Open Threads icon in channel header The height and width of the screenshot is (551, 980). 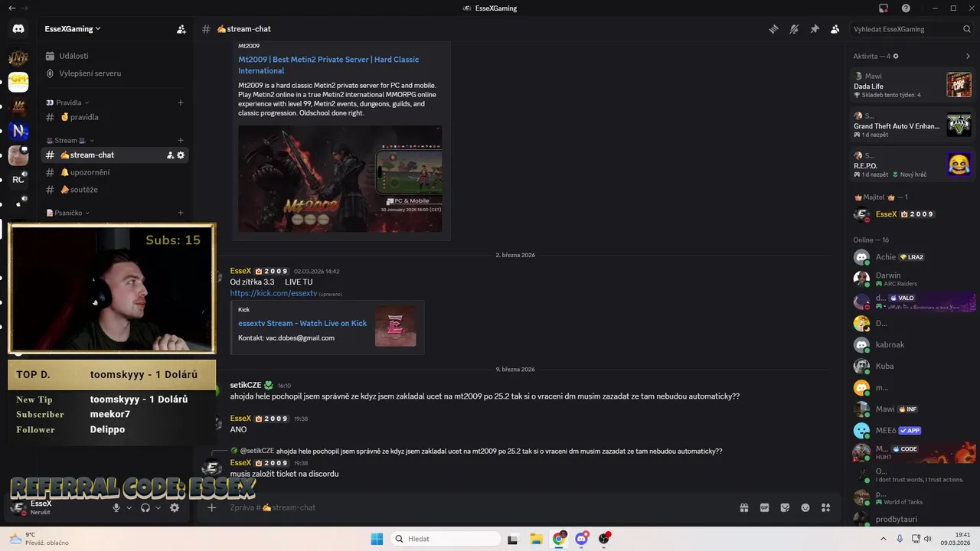click(774, 29)
